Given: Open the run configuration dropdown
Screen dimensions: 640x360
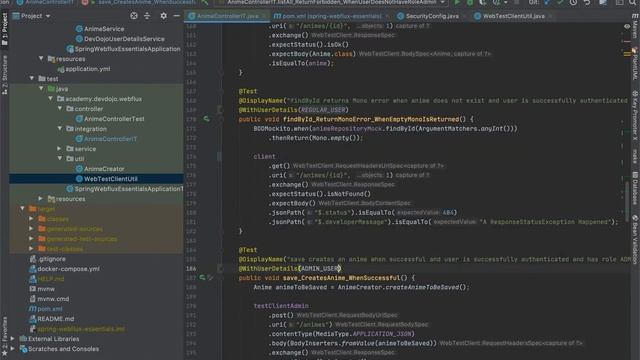Looking at the screenshot, I should tap(331, 2).
